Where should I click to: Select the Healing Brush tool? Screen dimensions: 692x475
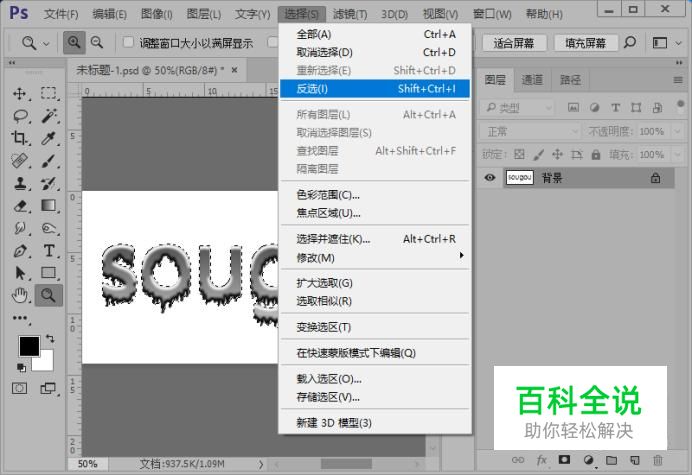click(x=19, y=161)
